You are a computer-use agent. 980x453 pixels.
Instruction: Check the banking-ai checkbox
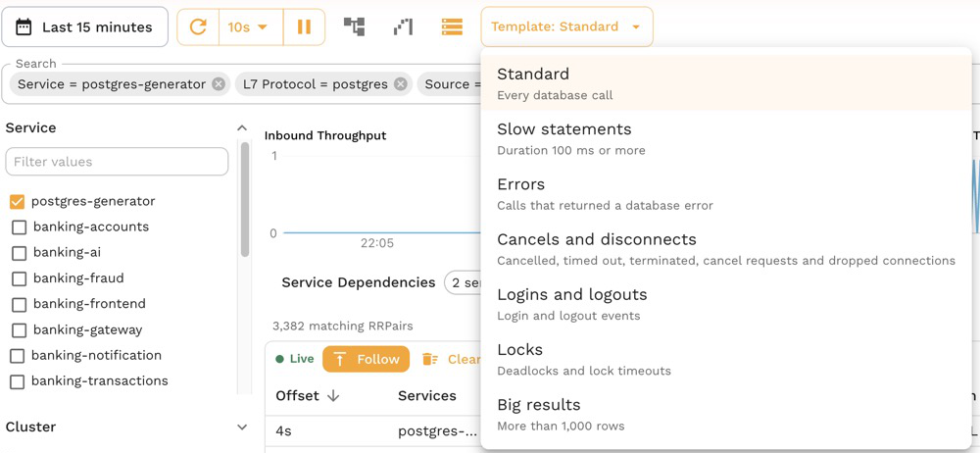pyautogui.click(x=19, y=253)
